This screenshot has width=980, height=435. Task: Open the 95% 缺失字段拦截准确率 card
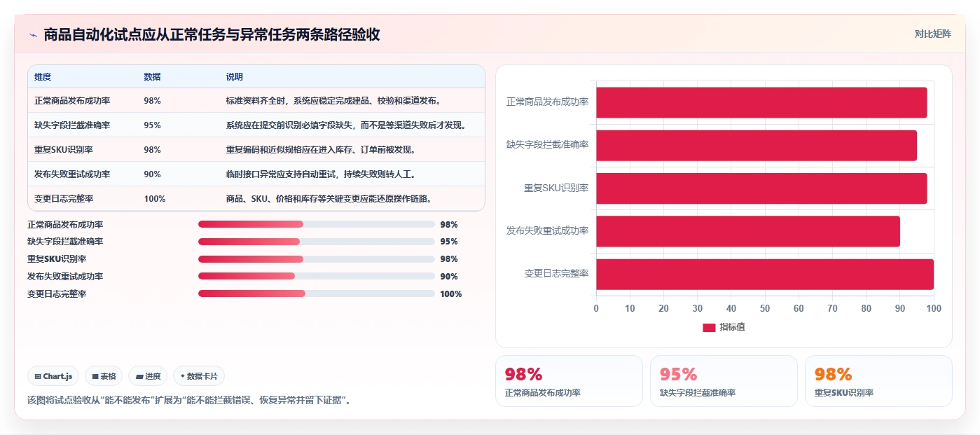point(724,381)
